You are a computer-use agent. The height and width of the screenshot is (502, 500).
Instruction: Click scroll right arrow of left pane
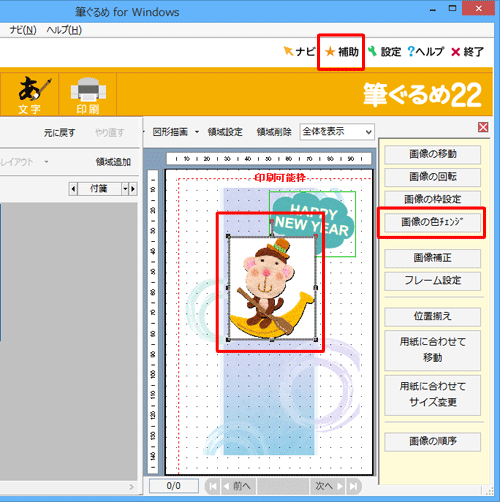click(131, 487)
